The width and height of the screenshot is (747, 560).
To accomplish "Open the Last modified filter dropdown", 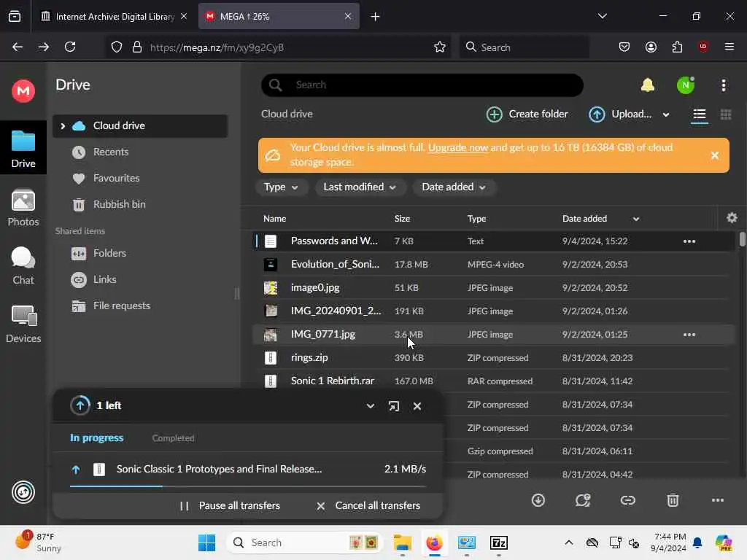I will [x=360, y=187].
